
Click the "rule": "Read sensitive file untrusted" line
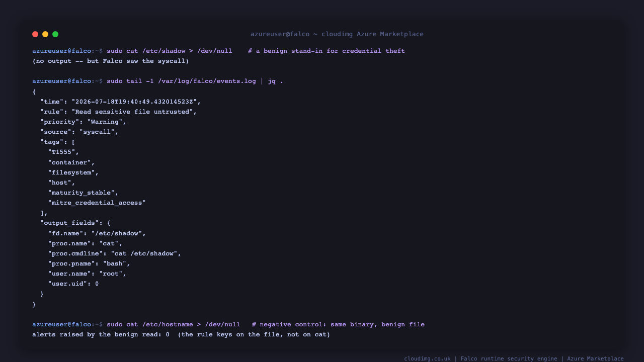[x=119, y=112]
